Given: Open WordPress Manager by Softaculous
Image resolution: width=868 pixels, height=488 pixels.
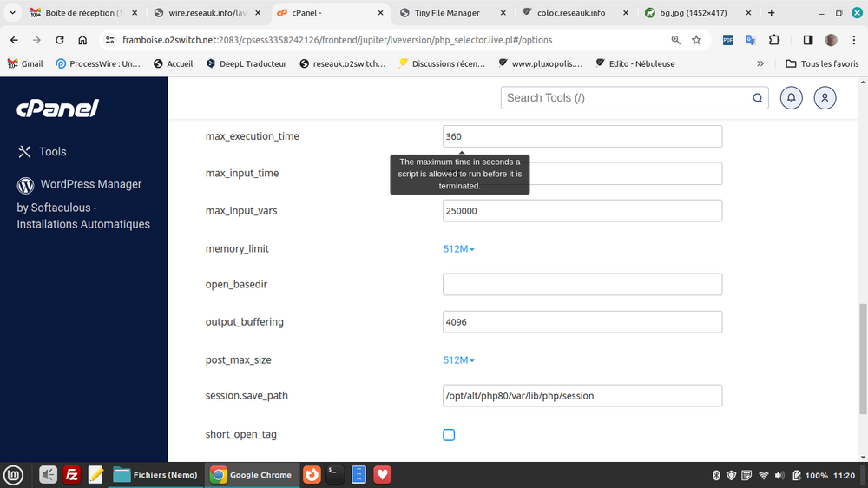Looking at the screenshot, I should point(83,204).
